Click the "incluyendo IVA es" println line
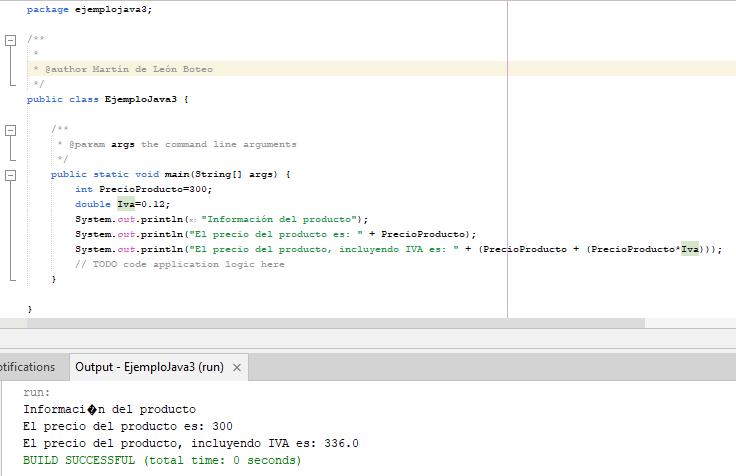 (399, 249)
